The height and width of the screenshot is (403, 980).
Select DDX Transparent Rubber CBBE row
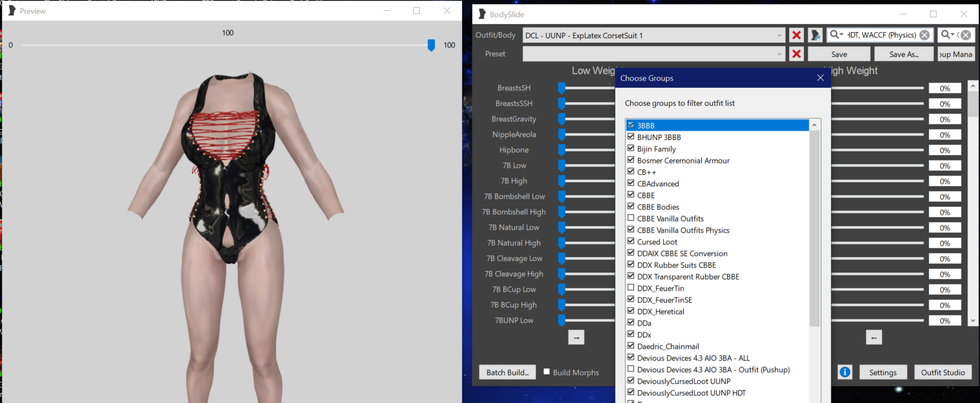point(717,276)
